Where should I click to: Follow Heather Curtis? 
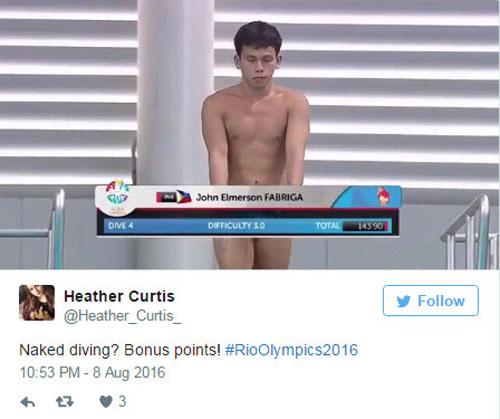pyautogui.click(x=431, y=301)
